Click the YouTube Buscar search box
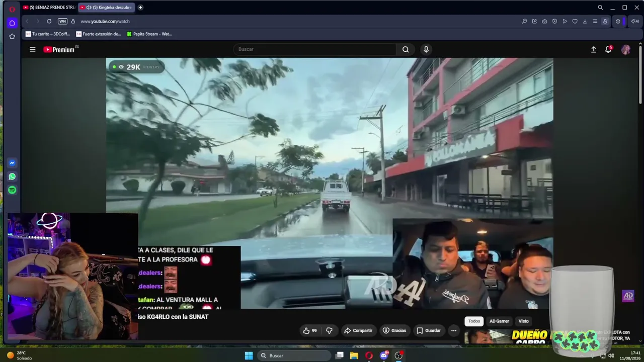Image resolution: width=644 pixels, height=362 pixels. pyautogui.click(x=315, y=49)
